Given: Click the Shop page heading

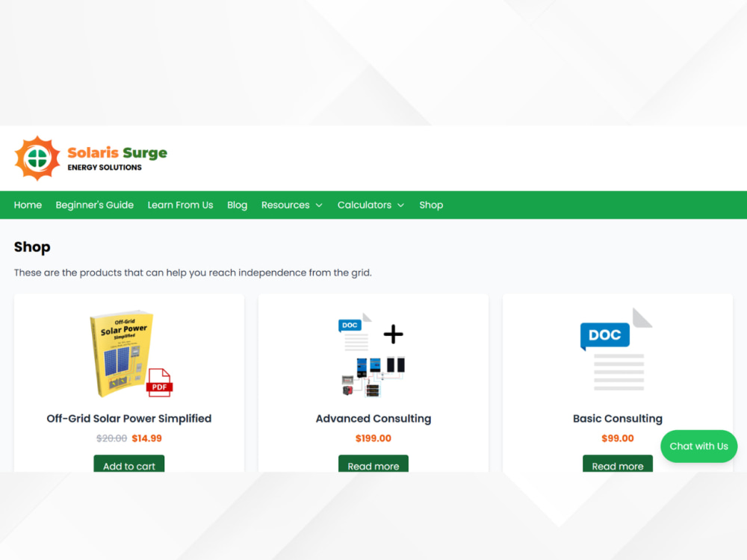Looking at the screenshot, I should click(32, 247).
